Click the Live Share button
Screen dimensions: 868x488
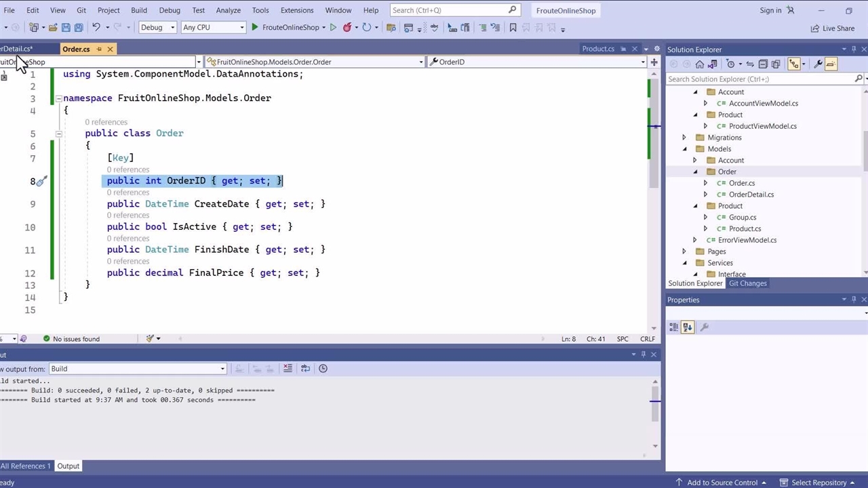pos(832,28)
